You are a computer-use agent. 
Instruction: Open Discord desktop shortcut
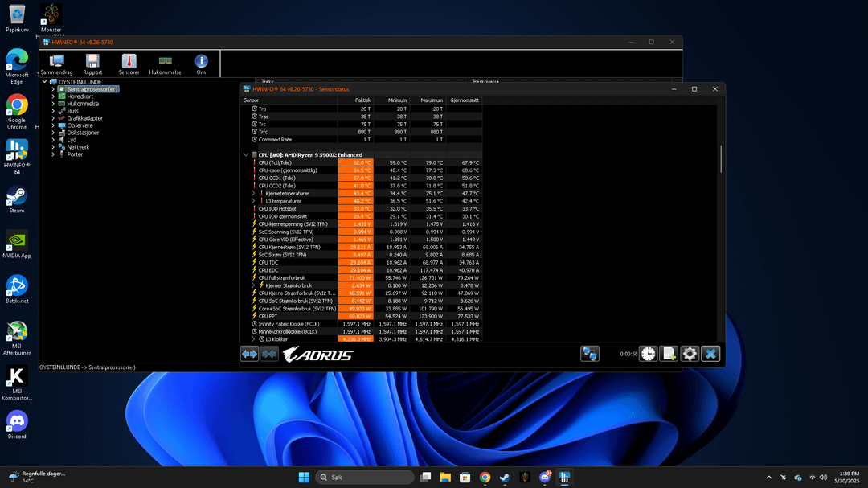tap(17, 424)
